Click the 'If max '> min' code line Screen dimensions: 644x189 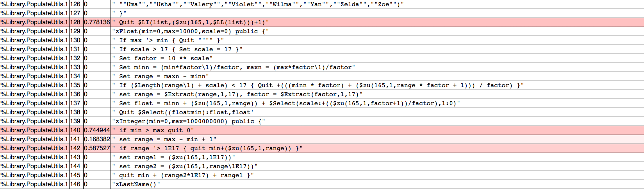tap(168, 40)
